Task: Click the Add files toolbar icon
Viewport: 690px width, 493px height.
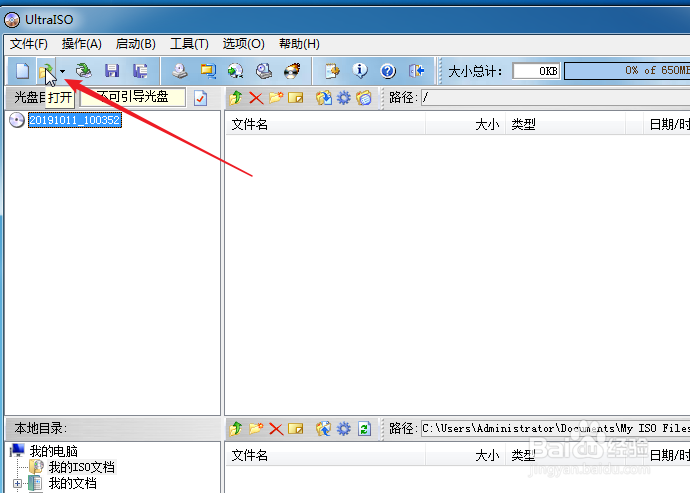Action: click(x=332, y=71)
